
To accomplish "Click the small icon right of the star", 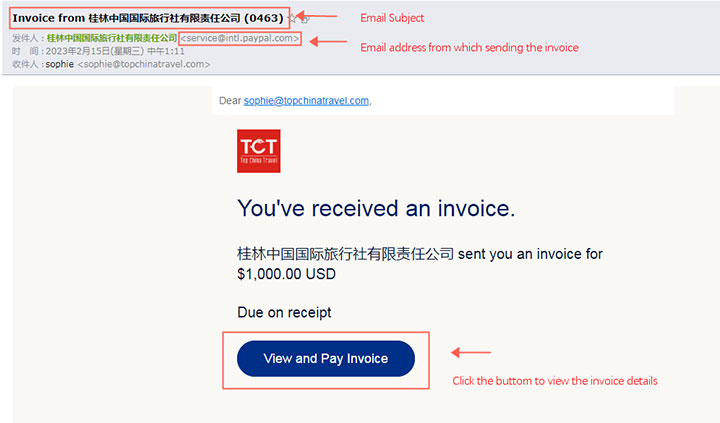I will [x=305, y=19].
